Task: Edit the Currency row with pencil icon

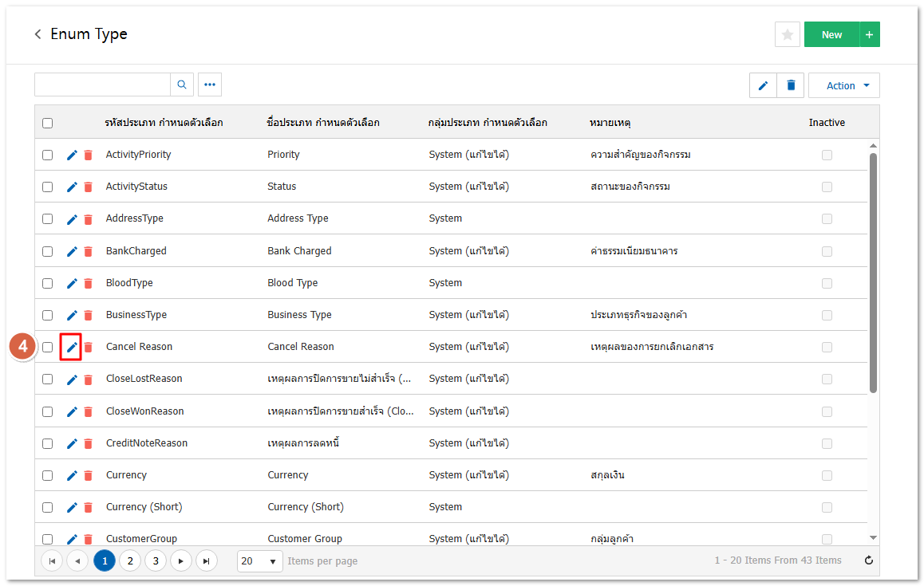Action: 72,475
